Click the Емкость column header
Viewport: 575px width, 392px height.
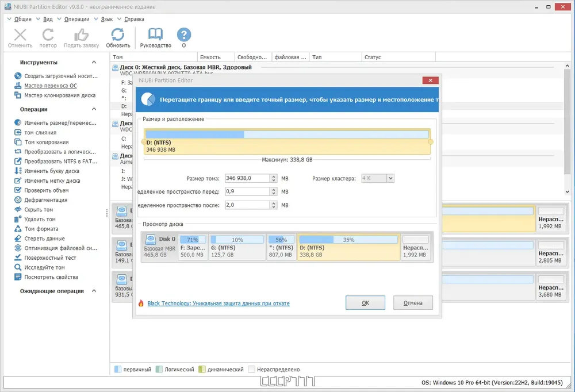(x=216, y=57)
